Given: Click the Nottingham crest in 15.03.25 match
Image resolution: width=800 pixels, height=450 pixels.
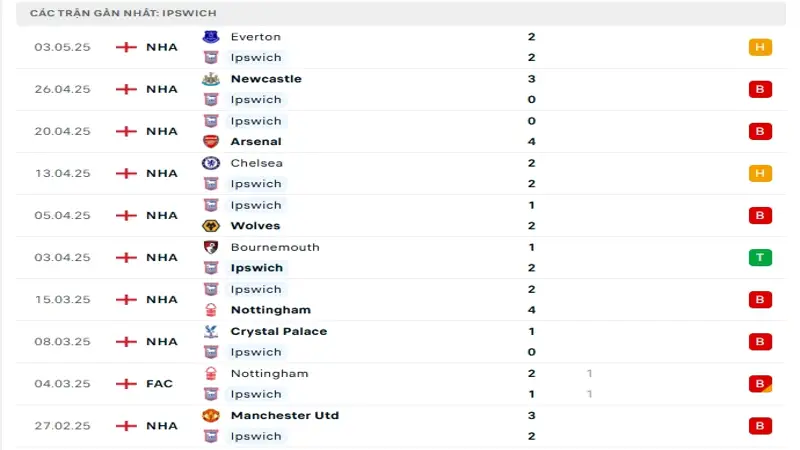Looking at the screenshot, I should tap(210, 310).
